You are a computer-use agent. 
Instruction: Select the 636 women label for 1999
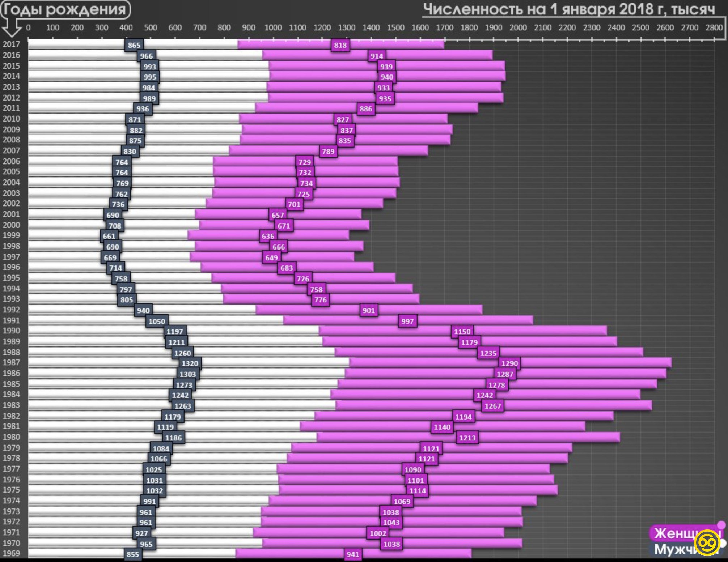point(268,236)
